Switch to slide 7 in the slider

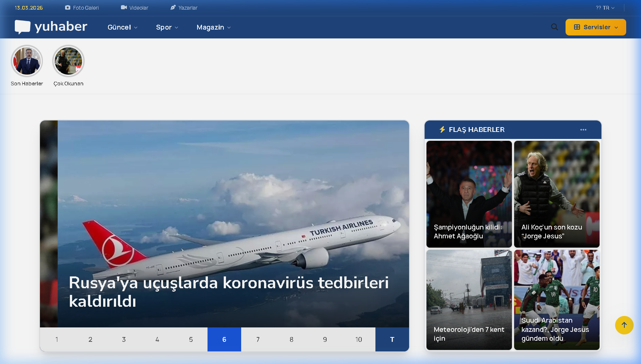pyautogui.click(x=258, y=339)
